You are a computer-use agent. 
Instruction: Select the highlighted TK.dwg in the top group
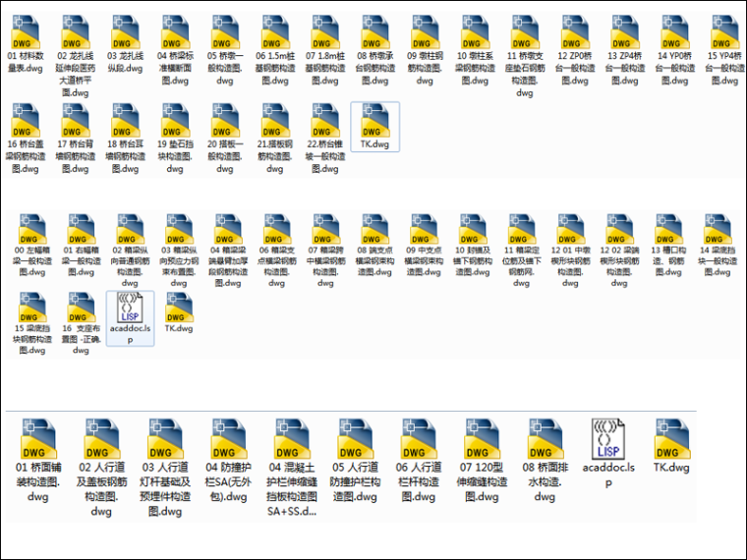click(x=374, y=124)
